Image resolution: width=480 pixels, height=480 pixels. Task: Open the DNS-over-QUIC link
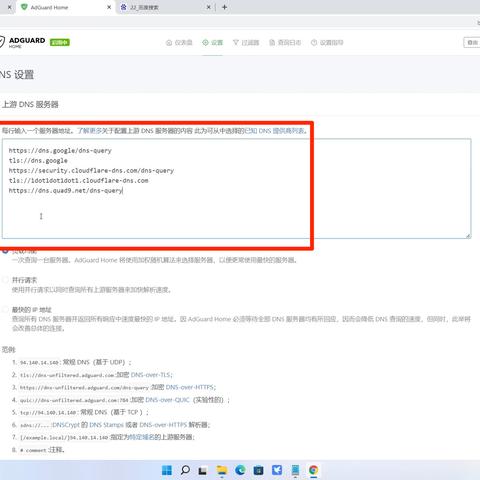point(167,400)
